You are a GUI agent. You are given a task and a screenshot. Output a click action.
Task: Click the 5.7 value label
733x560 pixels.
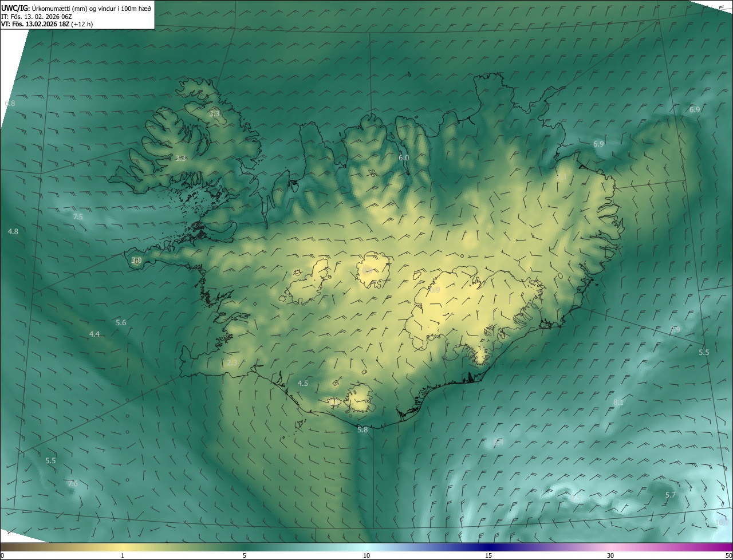(x=671, y=495)
